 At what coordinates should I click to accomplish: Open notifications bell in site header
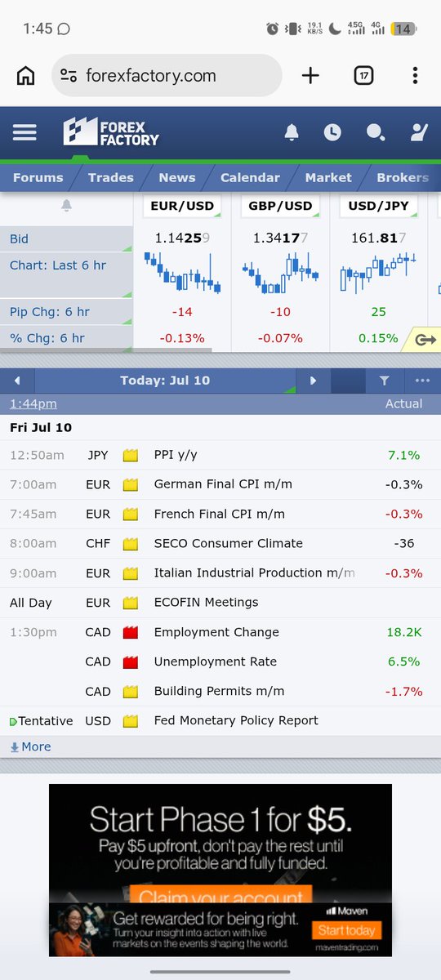click(292, 132)
